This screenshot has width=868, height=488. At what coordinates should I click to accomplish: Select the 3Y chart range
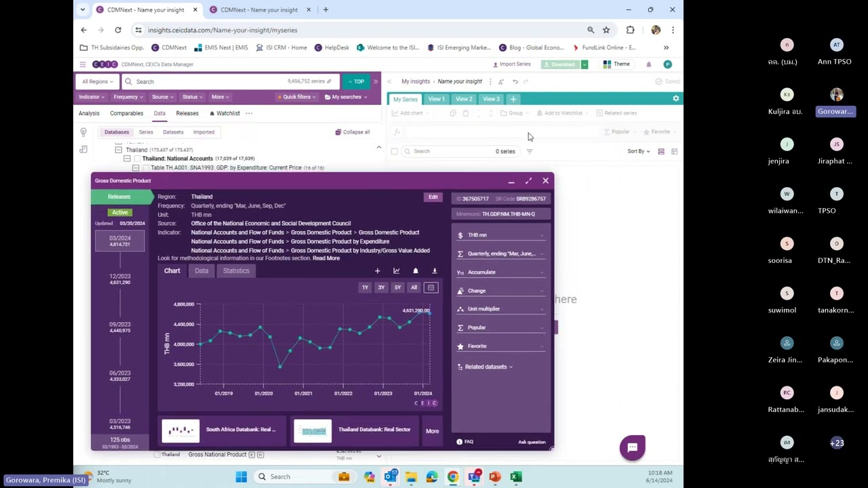[x=381, y=287]
